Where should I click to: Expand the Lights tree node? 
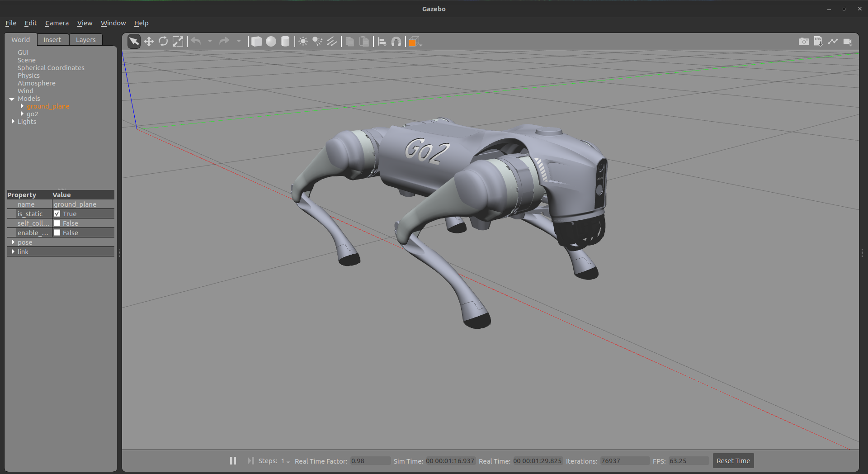coord(13,121)
